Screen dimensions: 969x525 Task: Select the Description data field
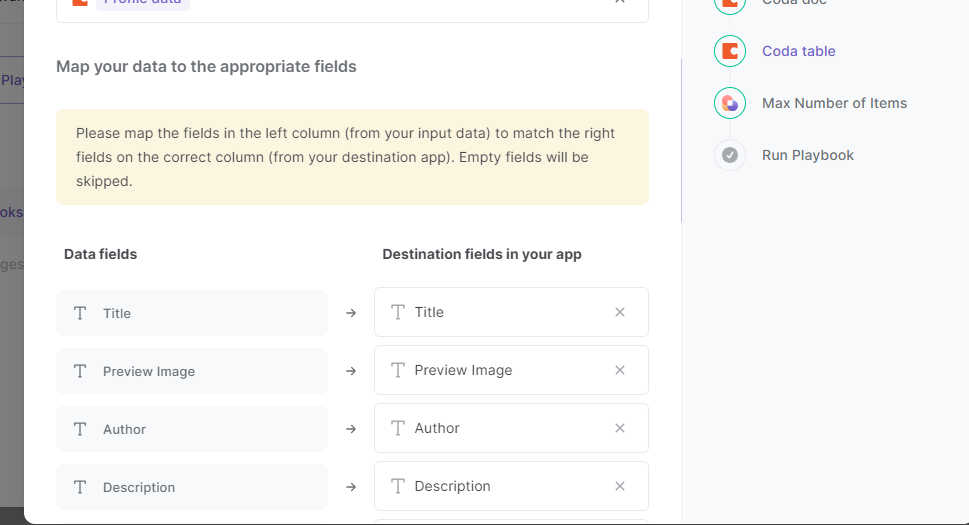pyautogui.click(x=192, y=487)
